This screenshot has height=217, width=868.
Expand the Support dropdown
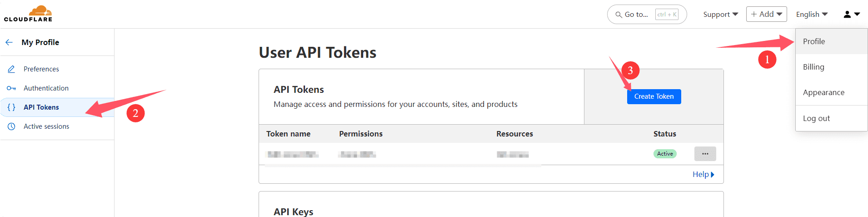pyautogui.click(x=720, y=15)
